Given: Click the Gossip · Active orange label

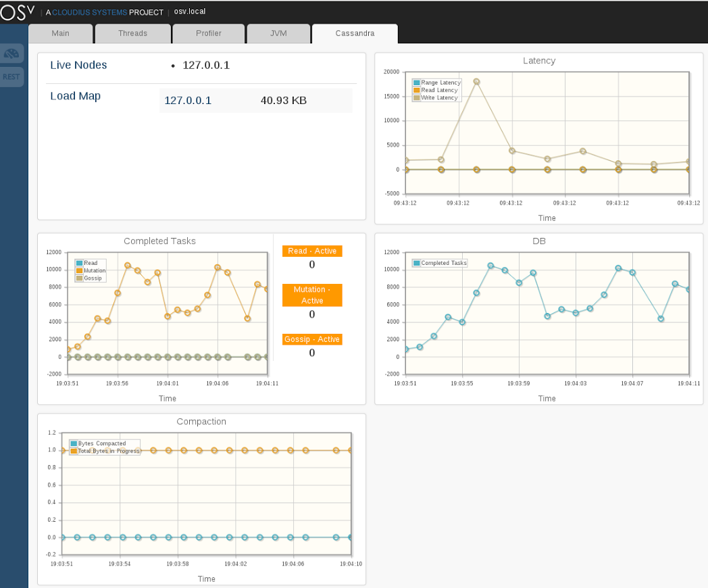Looking at the screenshot, I should pos(312,339).
